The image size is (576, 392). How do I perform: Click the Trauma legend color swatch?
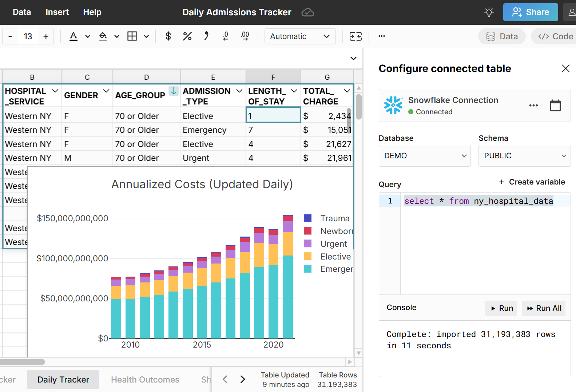[x=307, y=218]
